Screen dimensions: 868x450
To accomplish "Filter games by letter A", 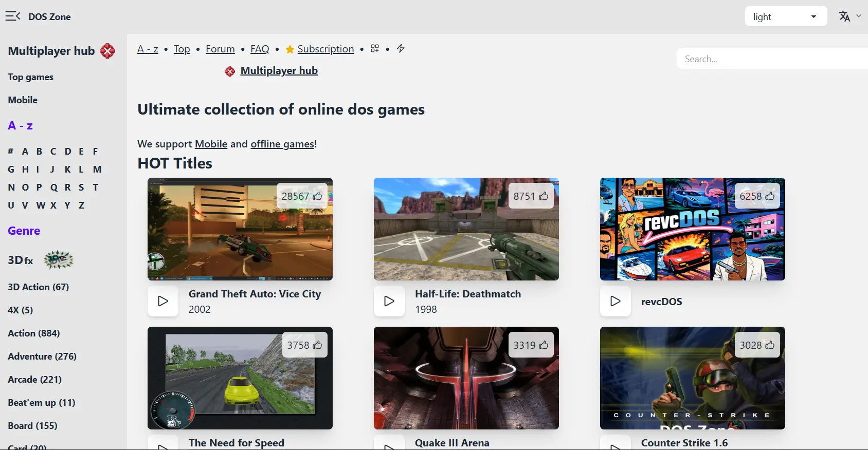I will 25,152.
